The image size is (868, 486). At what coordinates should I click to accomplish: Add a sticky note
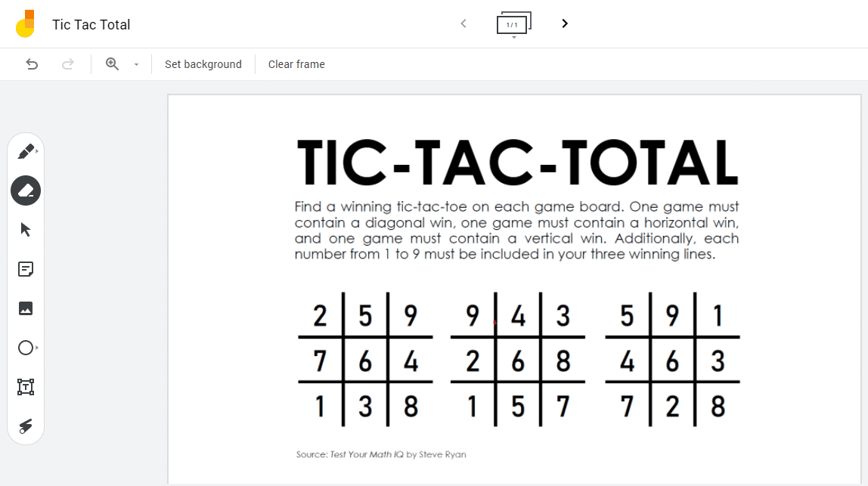26,269
